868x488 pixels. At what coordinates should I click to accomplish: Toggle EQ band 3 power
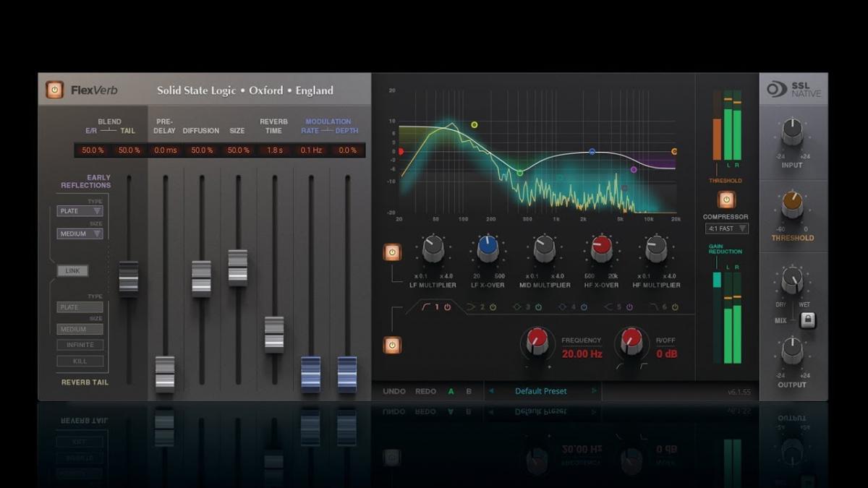click(538, 307)
